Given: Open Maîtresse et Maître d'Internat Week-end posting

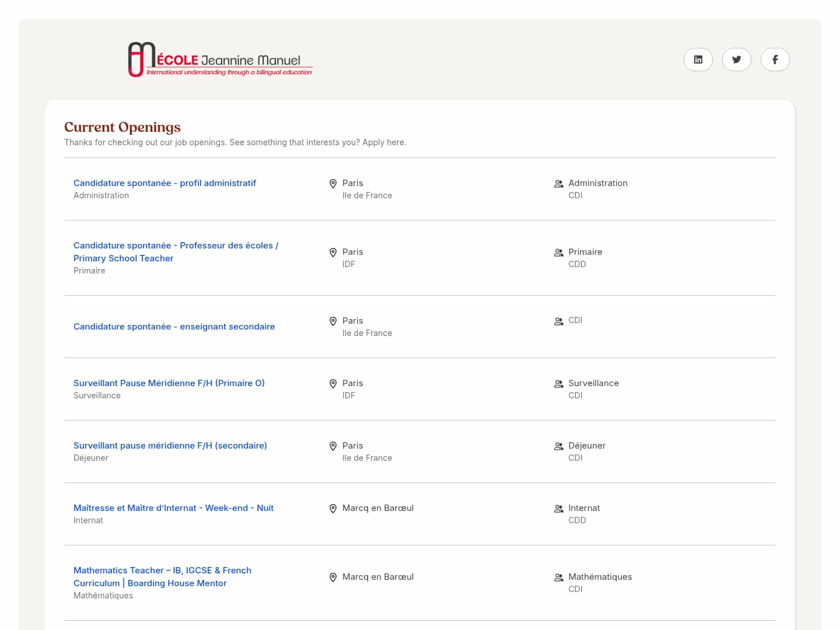Looking at the screenshot, I should pyautogui.click(x=173, y=508).
